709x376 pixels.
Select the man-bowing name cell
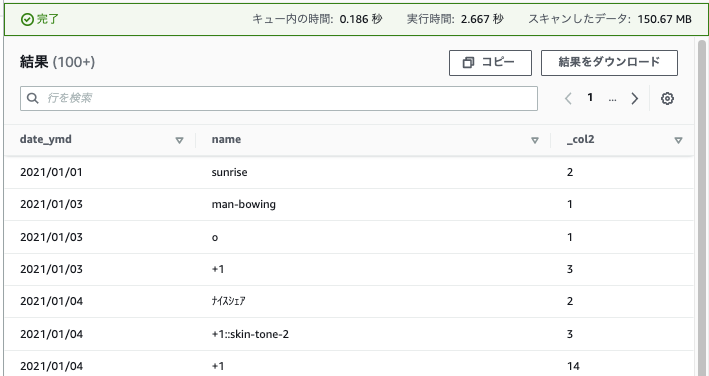click(x=244, y=204)
